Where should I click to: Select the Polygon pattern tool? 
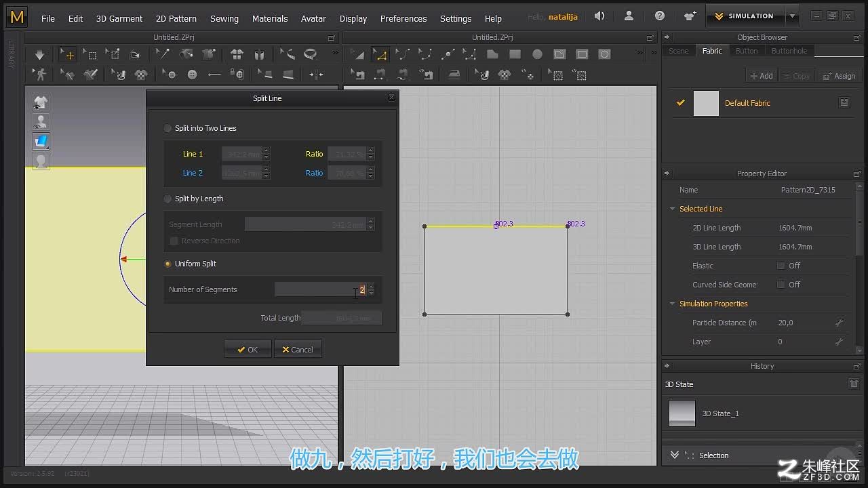click(x=492, y=54)
